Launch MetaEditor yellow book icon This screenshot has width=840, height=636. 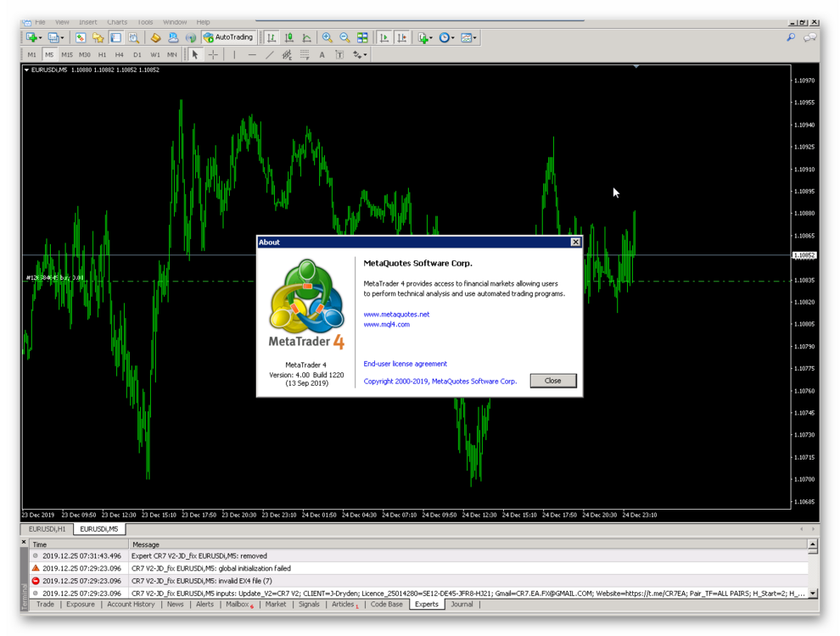coord(155,37)
